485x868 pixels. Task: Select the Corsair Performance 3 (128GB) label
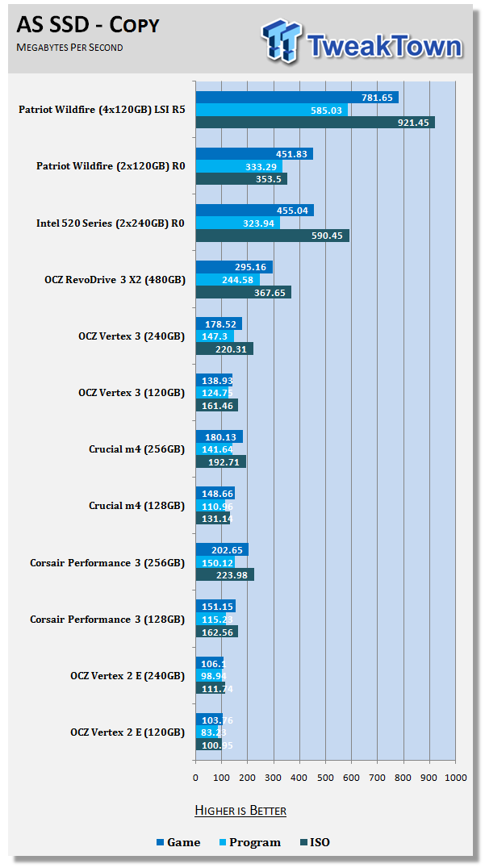[107, 619]
